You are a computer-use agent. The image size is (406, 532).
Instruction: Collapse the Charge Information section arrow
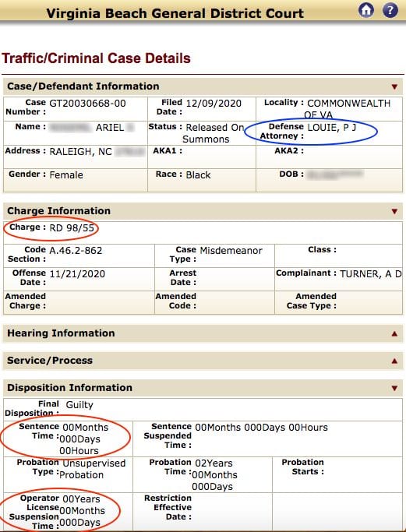coord(394,211)
